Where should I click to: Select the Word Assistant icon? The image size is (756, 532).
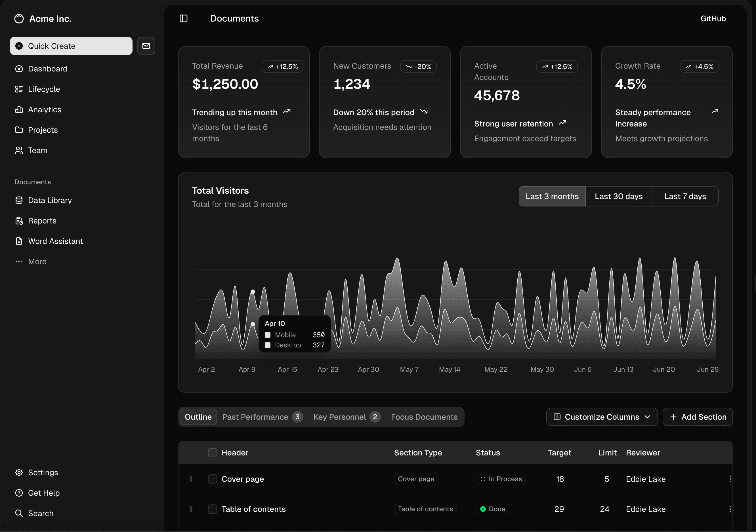[19, 241]
